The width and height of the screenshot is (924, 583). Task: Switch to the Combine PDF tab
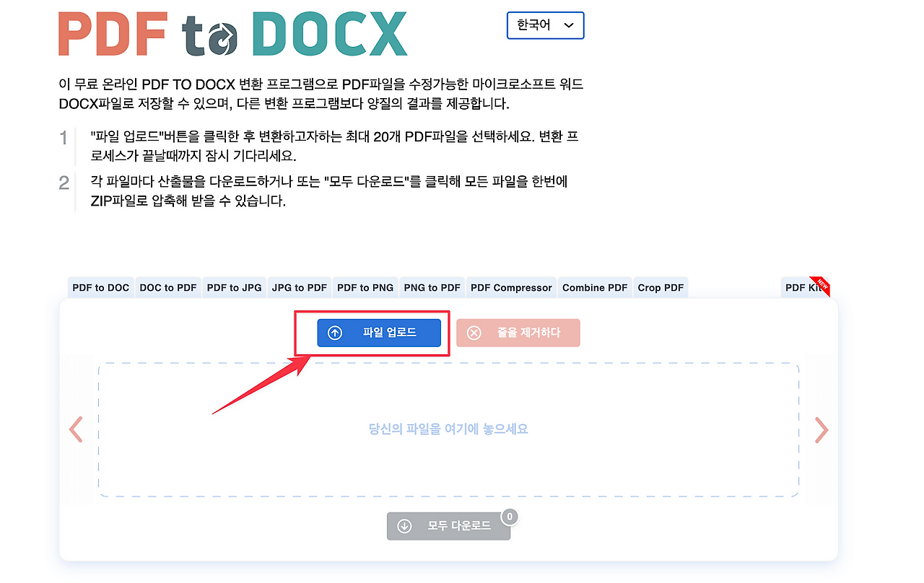tap(595, 287)
